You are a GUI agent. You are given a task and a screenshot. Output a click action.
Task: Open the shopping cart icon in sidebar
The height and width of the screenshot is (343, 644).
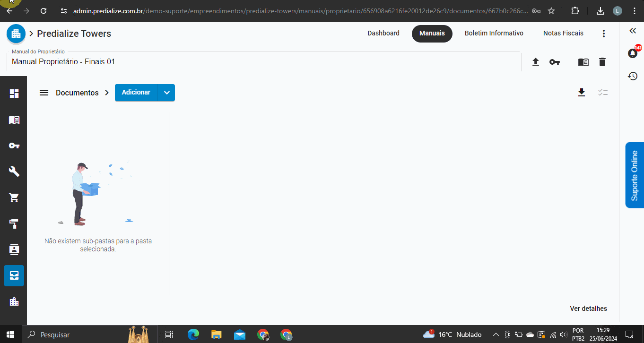(14, 197)
